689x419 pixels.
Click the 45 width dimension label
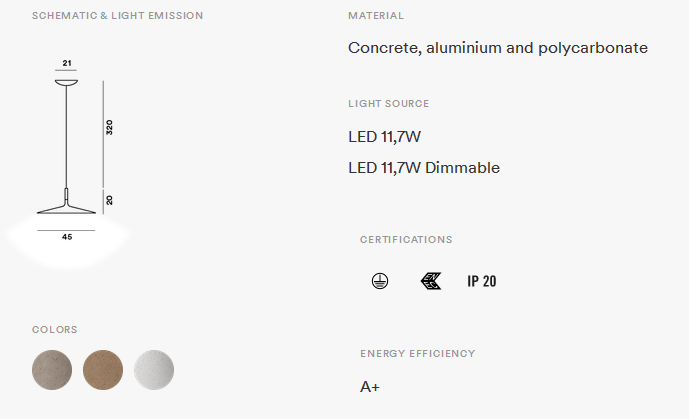tap(67, 237)
